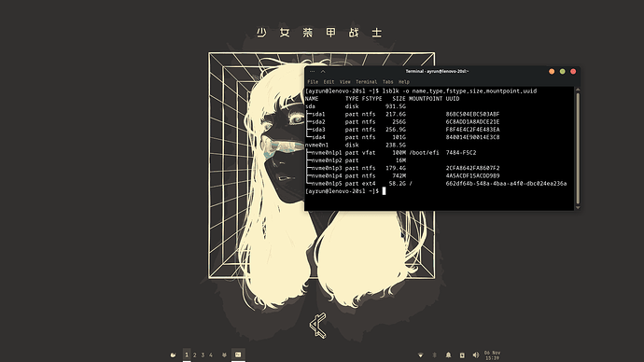Open the Tabs menu in Terminal
Image resolution: width=644 pixels, height=362 pixels.
387,82
